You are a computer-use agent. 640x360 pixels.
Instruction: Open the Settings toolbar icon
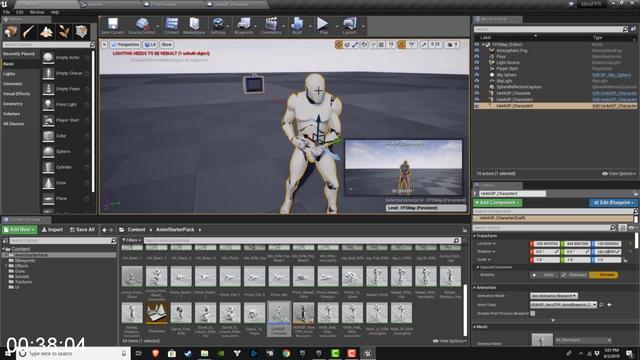pos(218,26)
